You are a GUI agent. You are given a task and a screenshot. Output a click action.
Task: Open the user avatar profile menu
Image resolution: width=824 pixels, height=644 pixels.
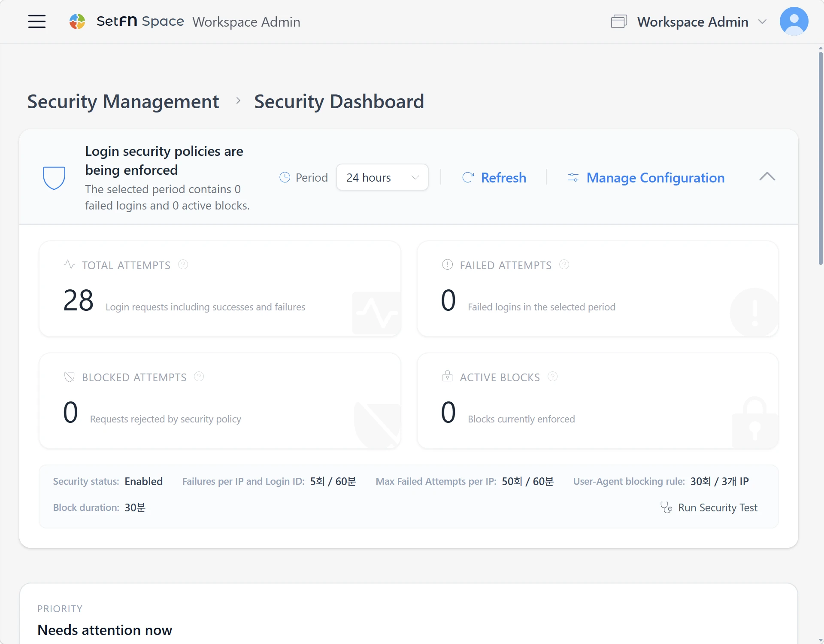pos(794,21)
